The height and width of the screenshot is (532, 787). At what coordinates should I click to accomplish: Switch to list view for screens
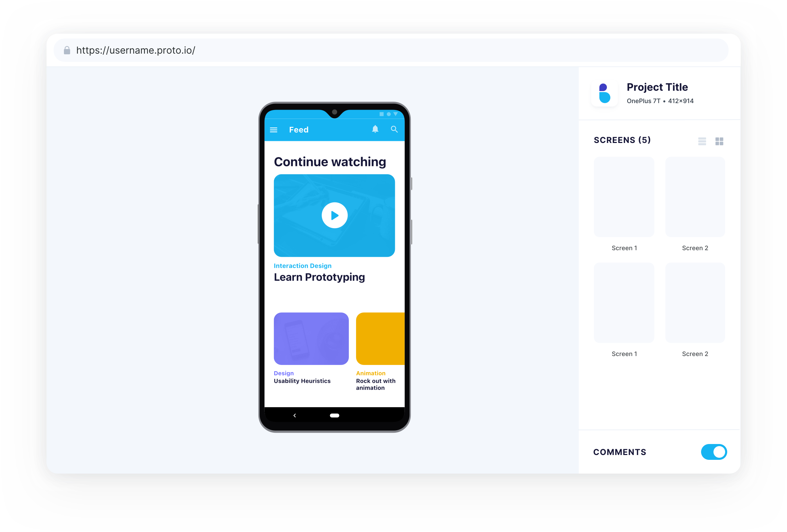click(x=702, y=141)
